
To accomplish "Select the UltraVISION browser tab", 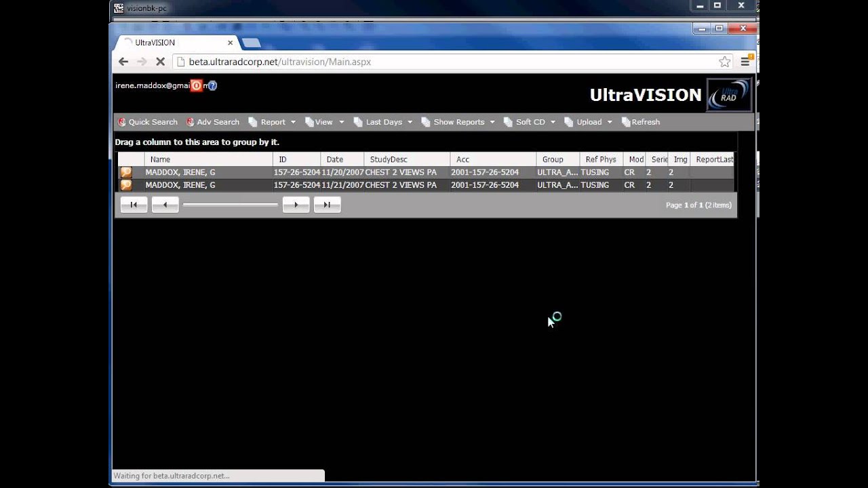I will [176, 43].
